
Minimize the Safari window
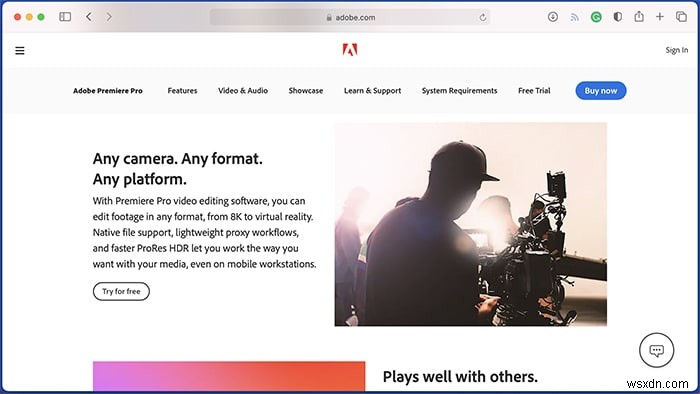pos(29,17)
